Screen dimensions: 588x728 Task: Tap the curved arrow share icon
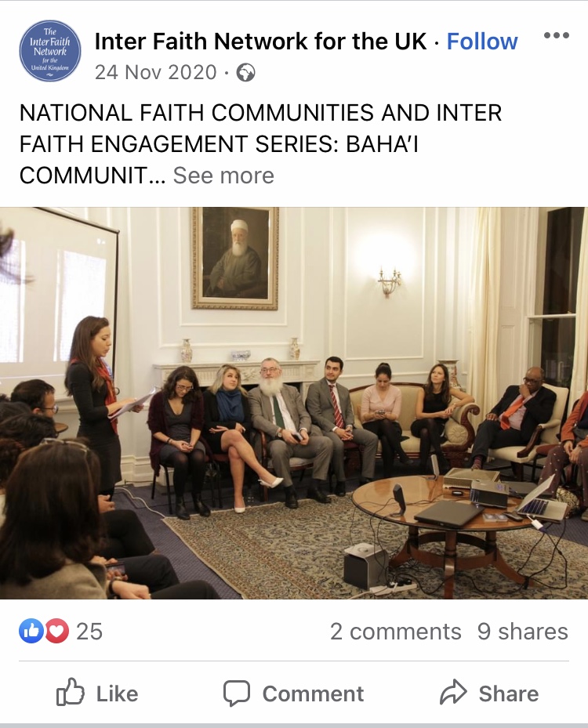click(453, 692)
